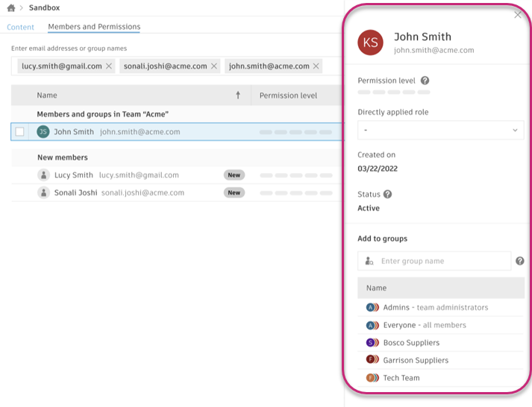Sort by the Name column arrow
Viewport: 532px width, 407px height.
238,95
